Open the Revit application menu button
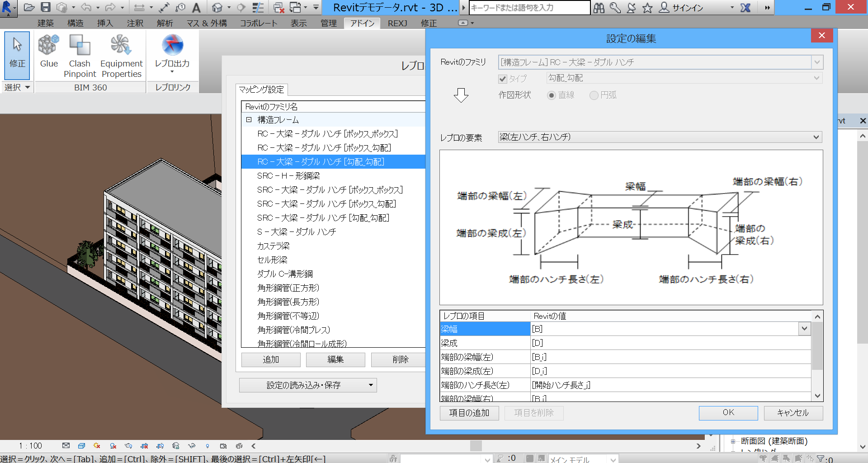Viewport: 868px width, 463px height. pyautogui.click(x=8, y=8)
